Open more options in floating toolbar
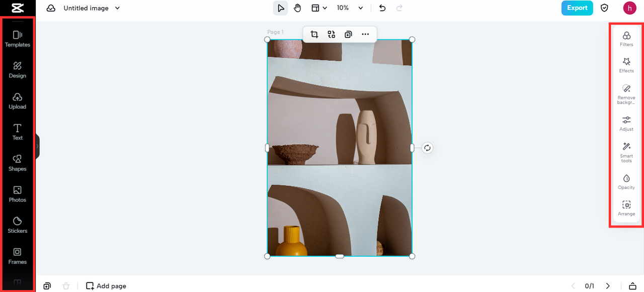This screenshot has height=292, width=644. [x=365, y=34]
